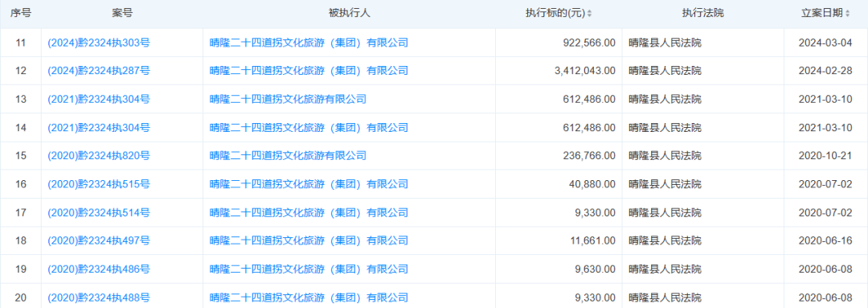Screen dimensions: 868x308
Task: Open the 集团 company link in row 14
Action: coord(309,128)
